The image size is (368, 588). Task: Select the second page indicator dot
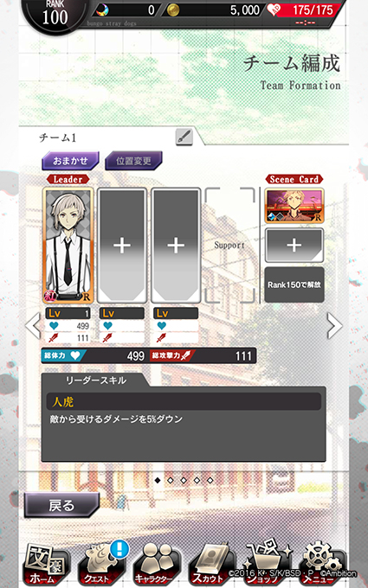(x=171, y=480)
